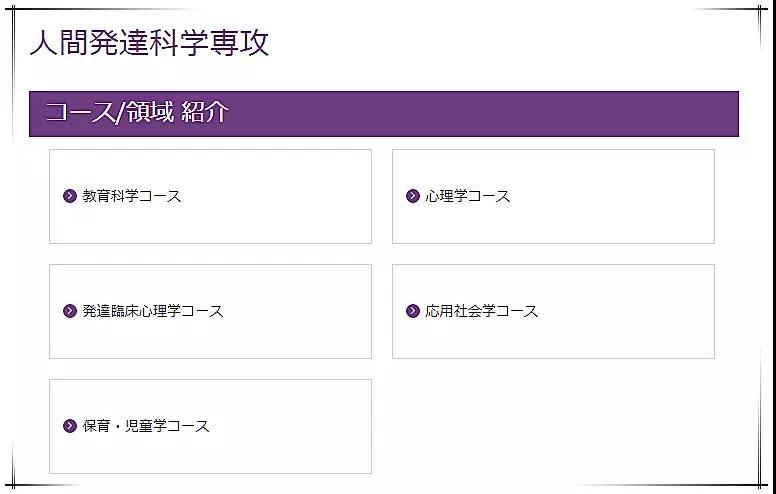Click the コース/領域 text in the purple header
776x494 pixels.
pyautogui.click(x=108, y=113)
